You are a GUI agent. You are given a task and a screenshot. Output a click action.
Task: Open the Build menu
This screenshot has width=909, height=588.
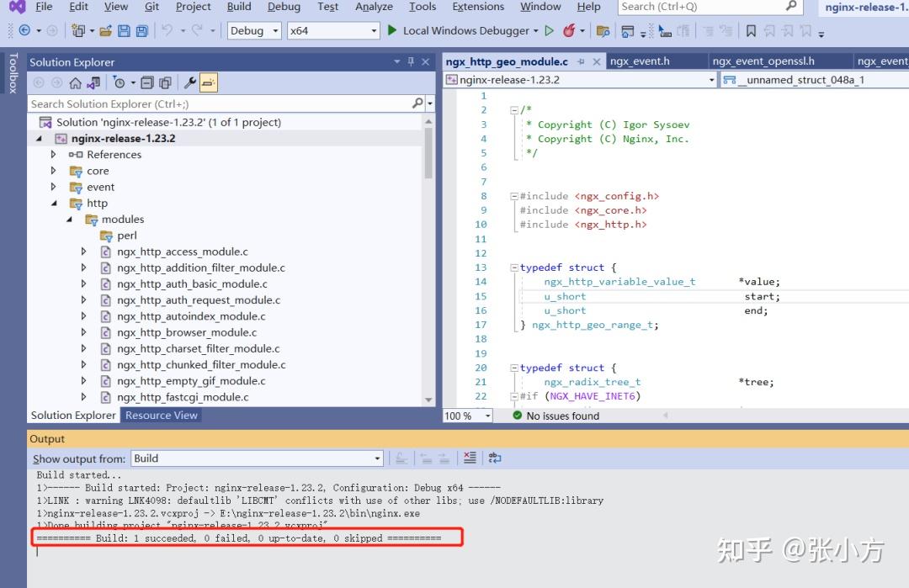click(239, 7)
